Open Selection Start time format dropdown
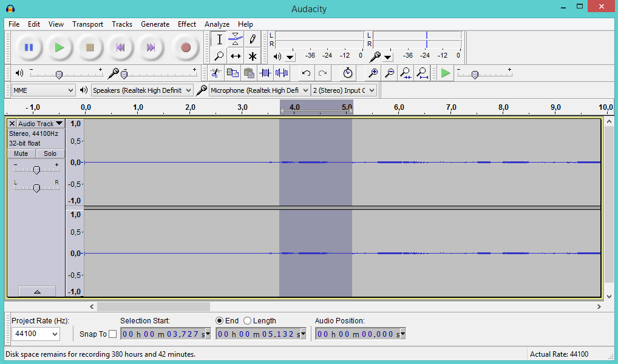This screenshot has width=618, height=364. click(208, 334)
